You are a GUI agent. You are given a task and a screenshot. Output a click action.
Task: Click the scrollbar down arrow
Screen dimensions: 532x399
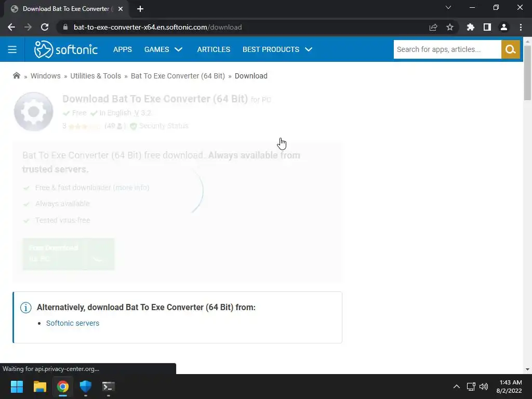pyautogui.click(x=527, y=369)
